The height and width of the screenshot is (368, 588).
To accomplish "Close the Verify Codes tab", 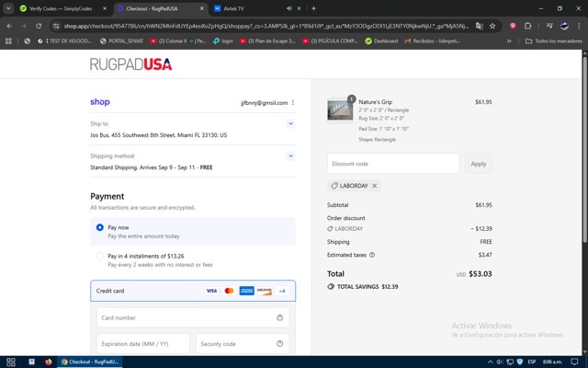I will coord(105,8).
